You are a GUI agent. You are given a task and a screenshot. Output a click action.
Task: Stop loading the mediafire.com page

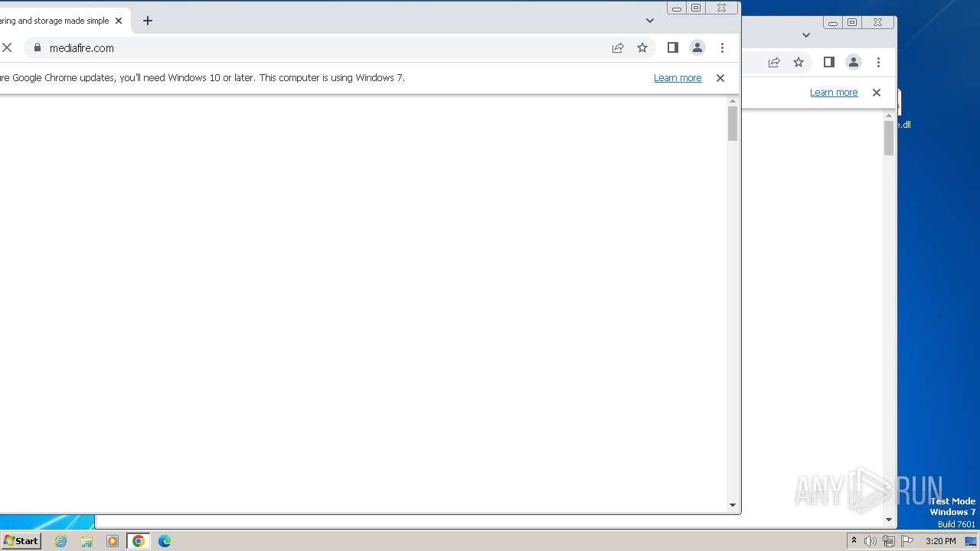[x=7, y=47]
